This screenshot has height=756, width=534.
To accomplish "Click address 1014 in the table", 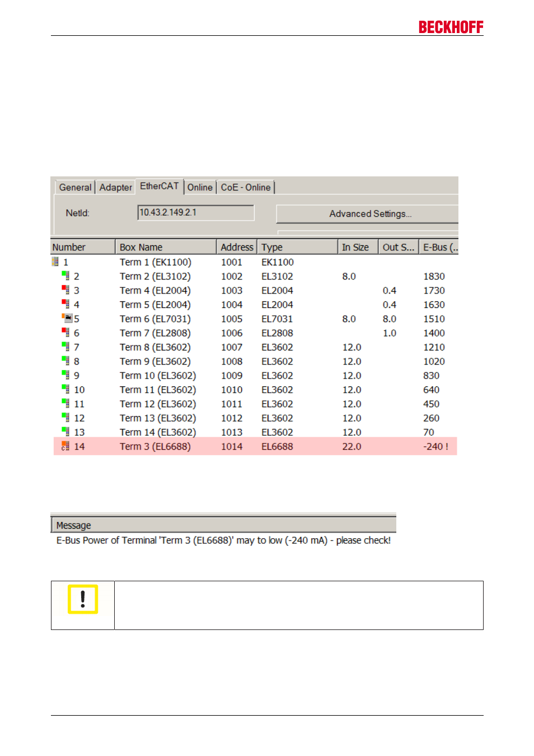I will 232,446.
